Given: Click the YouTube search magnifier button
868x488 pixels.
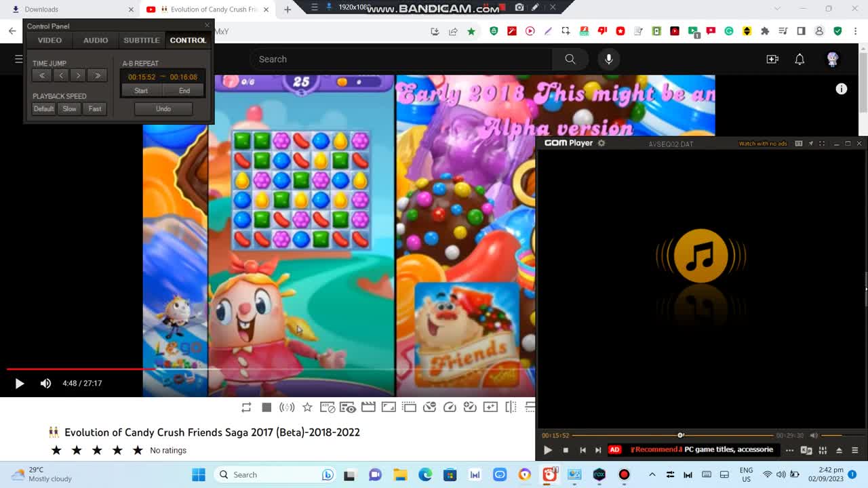Looking at the screenshot, I should pos(570,59).
